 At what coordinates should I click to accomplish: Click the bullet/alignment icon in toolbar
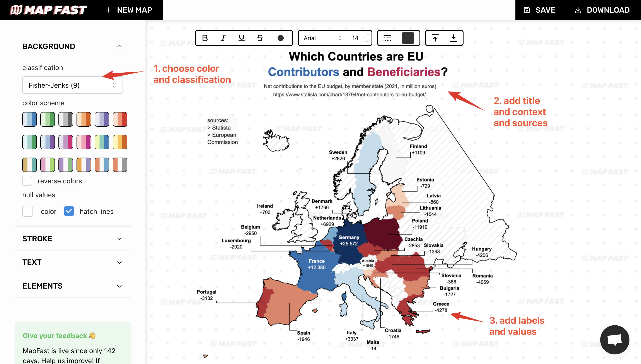point(387,37)
